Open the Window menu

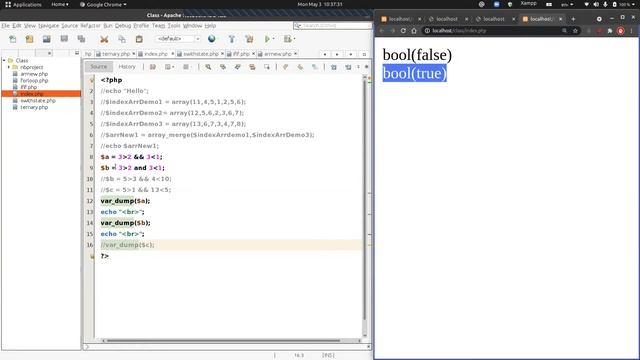click(192, 26)
